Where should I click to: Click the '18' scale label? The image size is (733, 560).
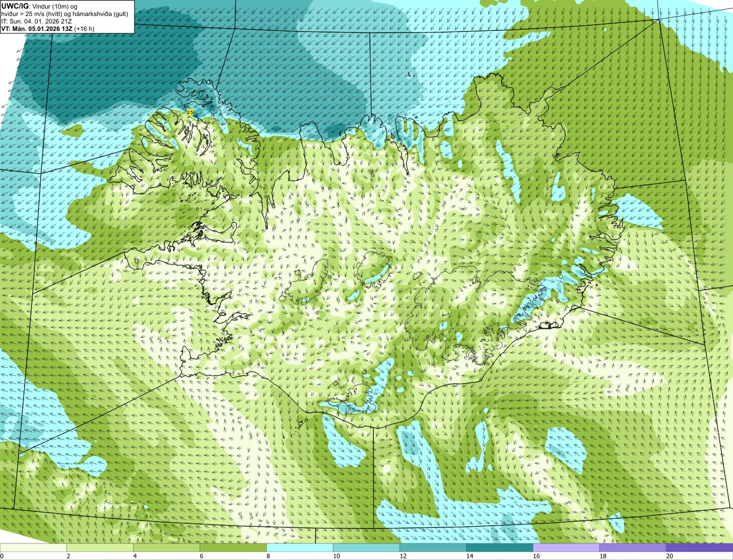602,556
